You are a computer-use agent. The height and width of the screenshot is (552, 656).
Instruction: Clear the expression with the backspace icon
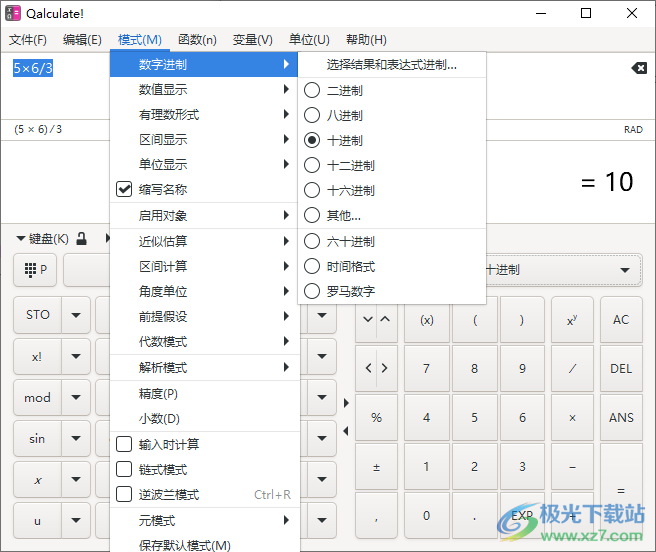(639, 68)
